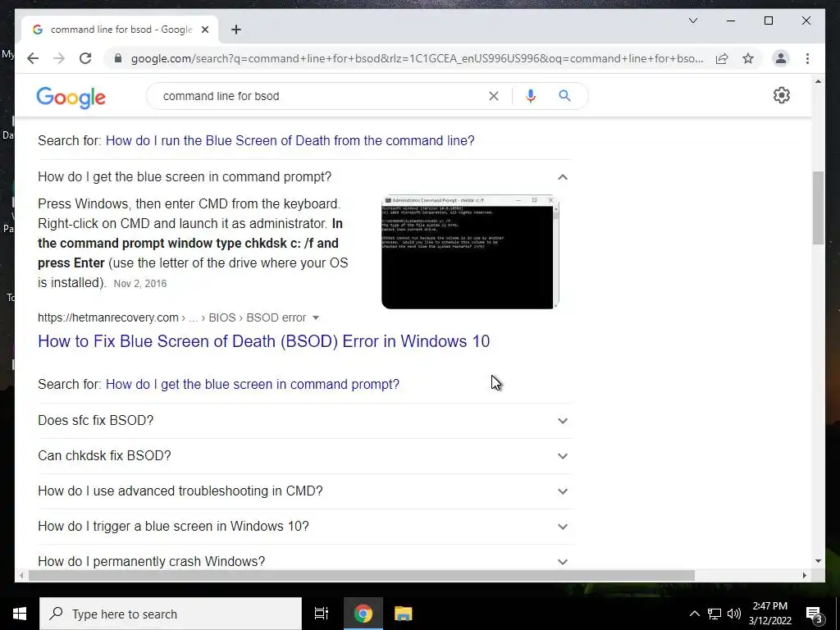Expand 'Can chkdsk fix BSOD?' question

pyautogui.click(x=304, y=456)
